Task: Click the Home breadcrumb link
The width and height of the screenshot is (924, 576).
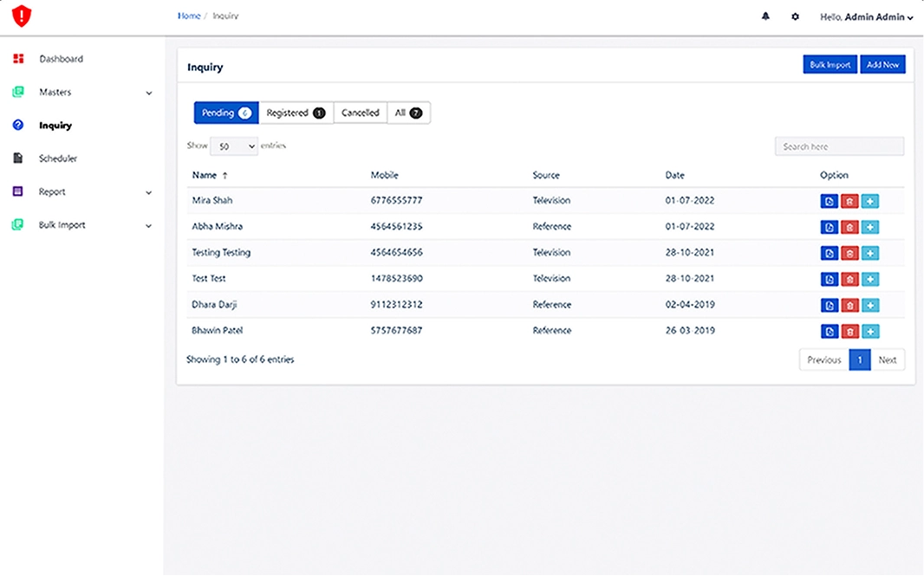Action: (189, 16)
